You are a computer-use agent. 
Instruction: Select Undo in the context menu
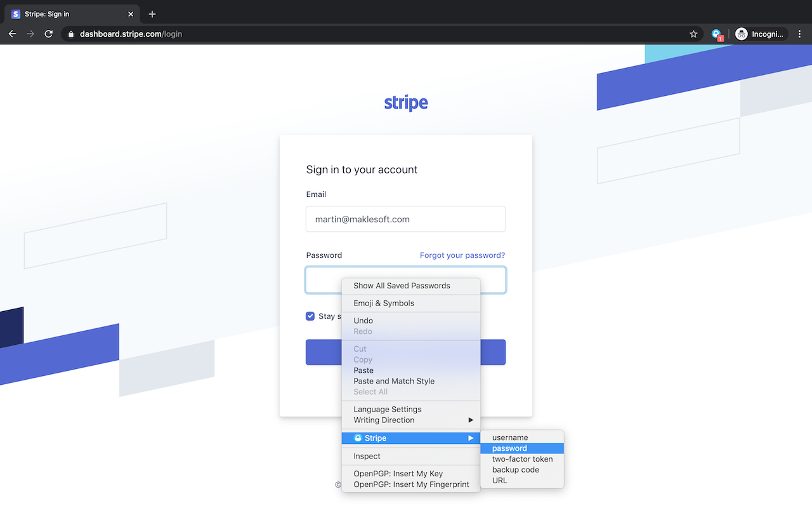point(411,321)
